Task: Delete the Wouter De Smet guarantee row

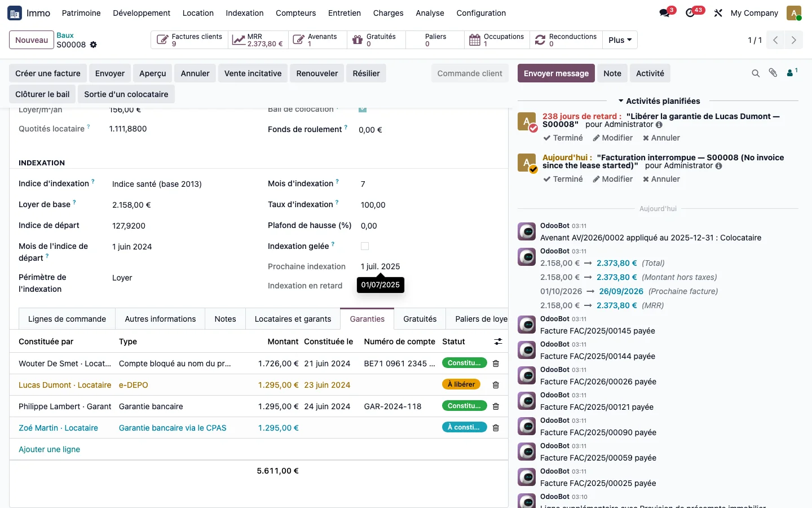Action: click(496, 364)
